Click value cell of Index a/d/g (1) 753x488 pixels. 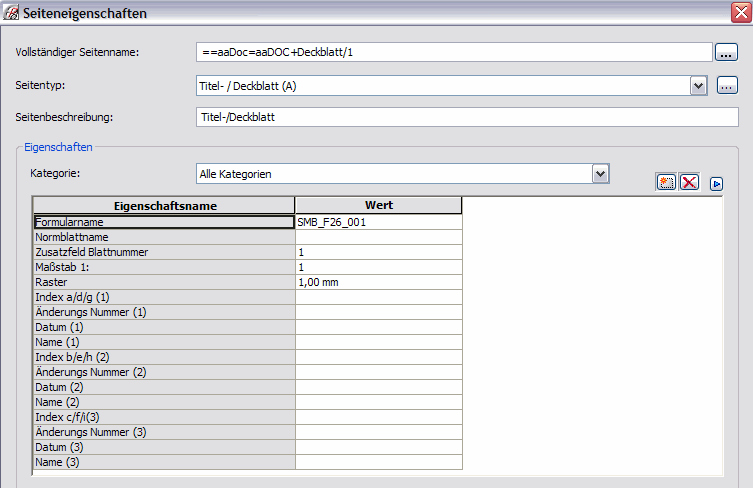[x=378, y=297]
